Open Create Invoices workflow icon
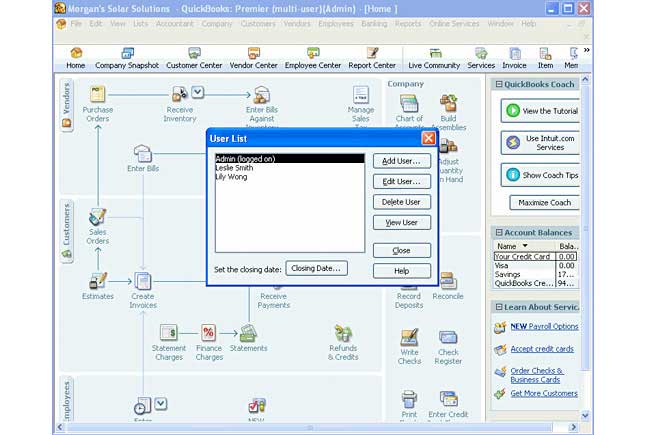Image resolution: width=650 pixels, height=435 pixels. tap(143, 281)
